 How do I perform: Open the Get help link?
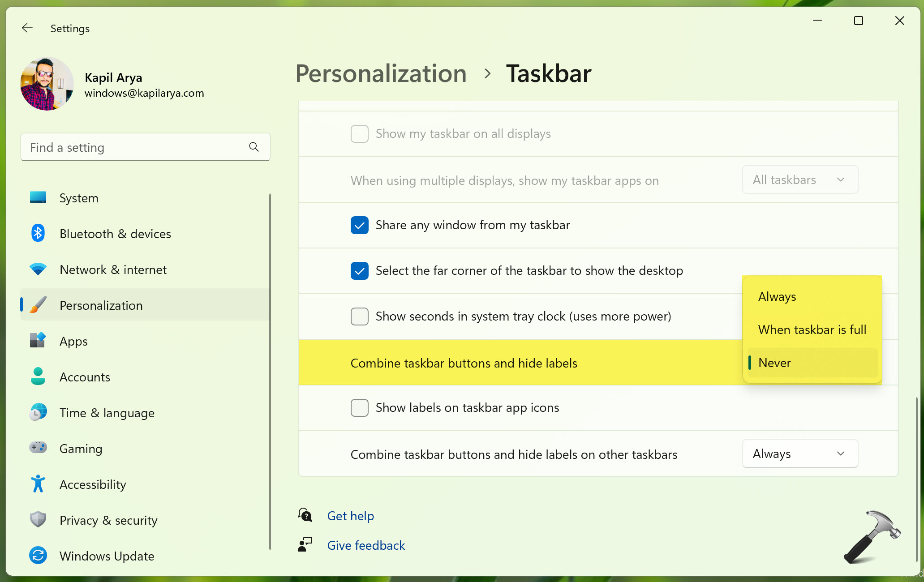point(350,516)
